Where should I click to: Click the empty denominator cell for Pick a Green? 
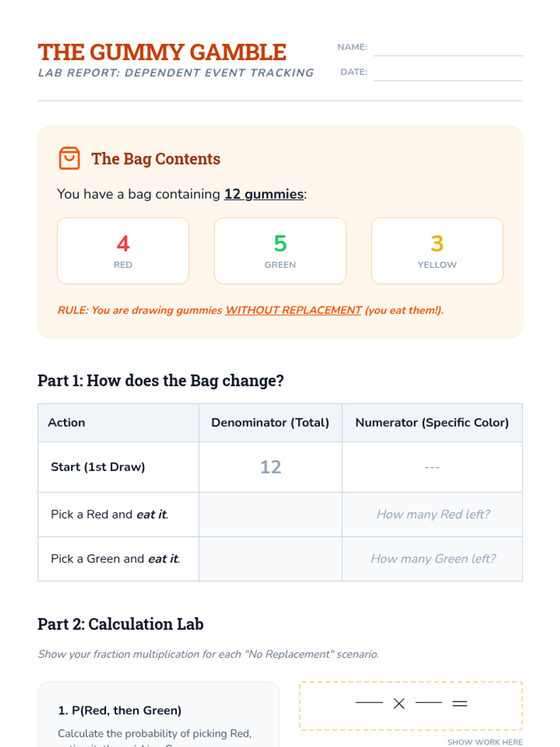(270, 559)
